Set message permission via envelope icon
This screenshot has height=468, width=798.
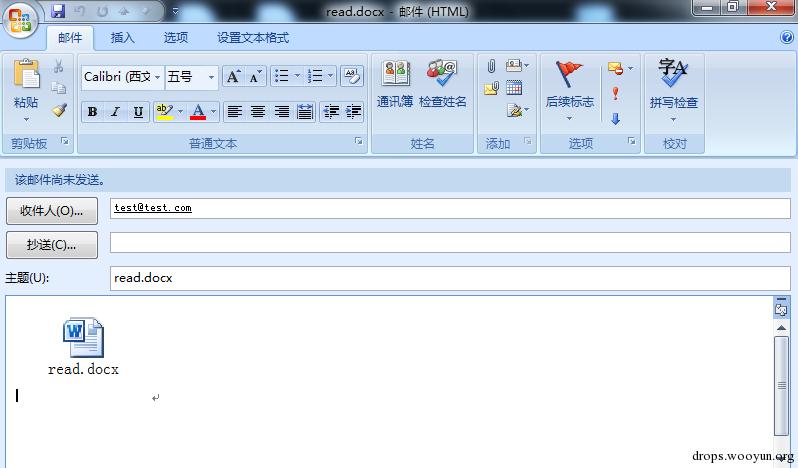pyautogui.click(x=616, y=68)
